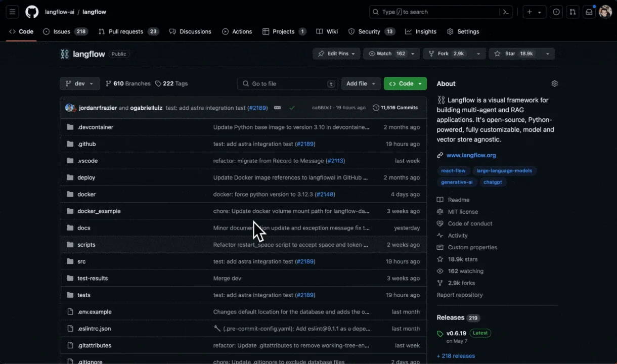This screenshot has height=364, width=617.
Task: Click Report repository link
Action: 460,295
